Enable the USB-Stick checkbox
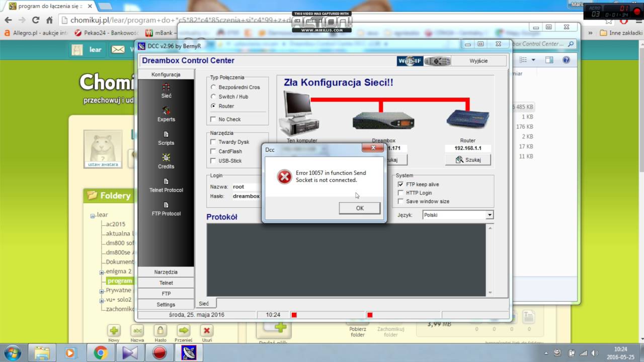 coord(213,161)
